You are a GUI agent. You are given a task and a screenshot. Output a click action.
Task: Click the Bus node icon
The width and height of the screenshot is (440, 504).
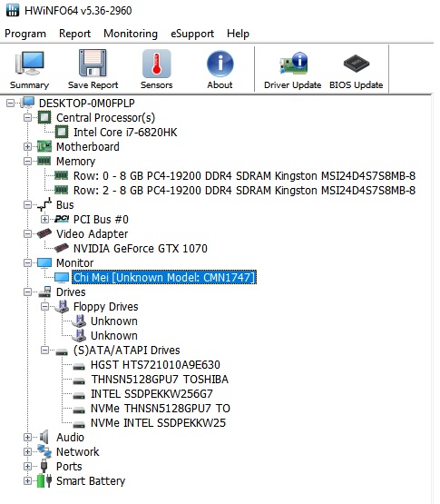pyautogui.click(x=44, y=204)
